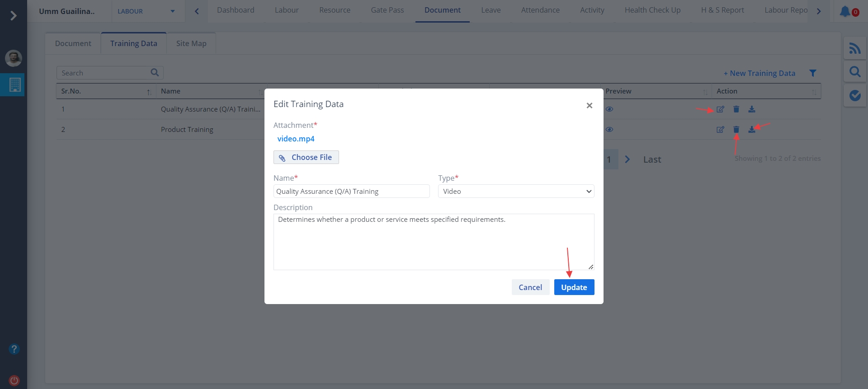Open the RSS feed side panel

[x=854, y=48]
